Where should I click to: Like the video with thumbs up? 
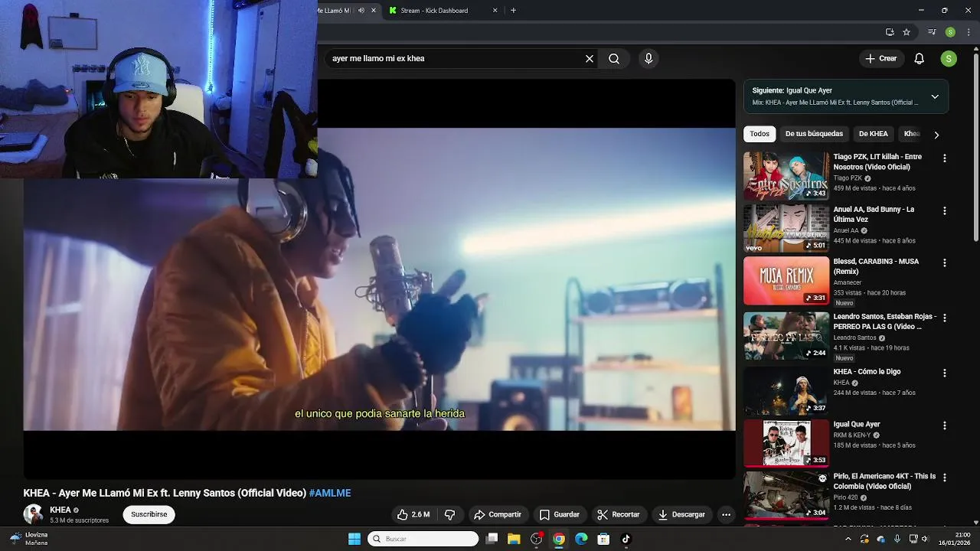click(413, 514)
